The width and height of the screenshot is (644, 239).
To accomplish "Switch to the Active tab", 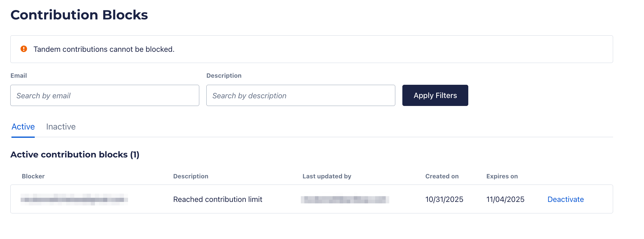I will 23,127.
